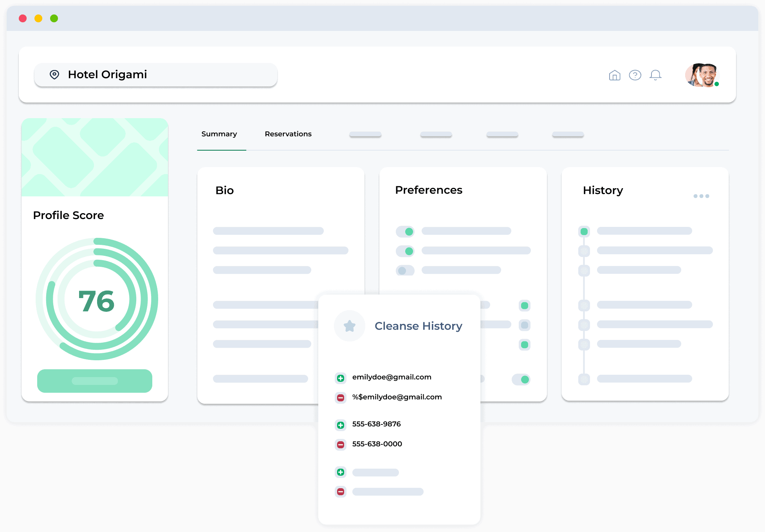Screen dimensions: 765x532
Task: Click red minus icon beside %$emilydoe@gmail.com
Action: pos(341,398)
